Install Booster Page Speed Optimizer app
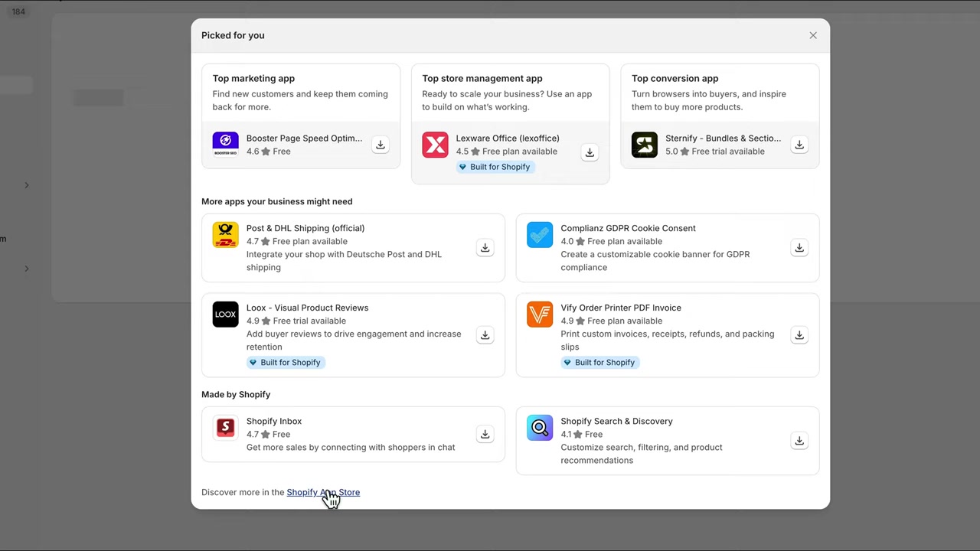The height and width of the screenshot is (551, 980). tap(380, 145)
